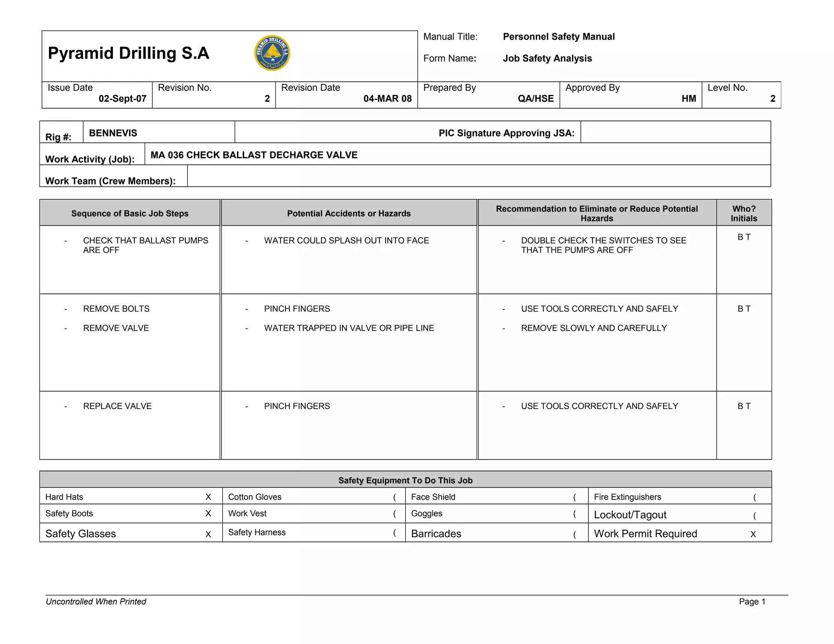Check the Face Shield bracket field
This screenshot has height=644, width=834.
point(575,497)
